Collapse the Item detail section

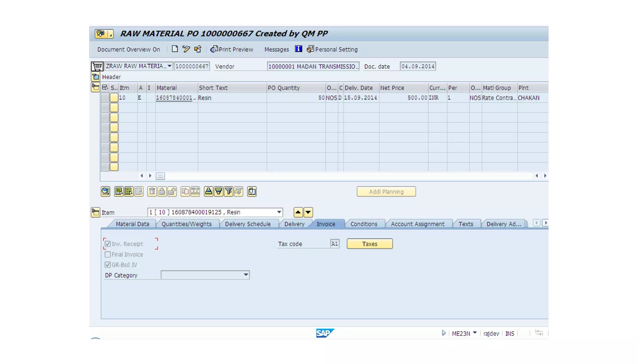click(96, 212)
